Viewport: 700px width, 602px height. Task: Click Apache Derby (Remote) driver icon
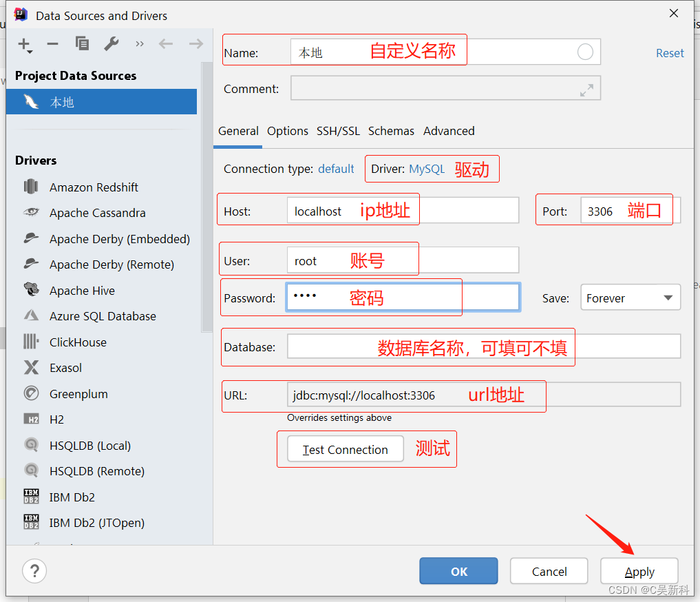31,264
